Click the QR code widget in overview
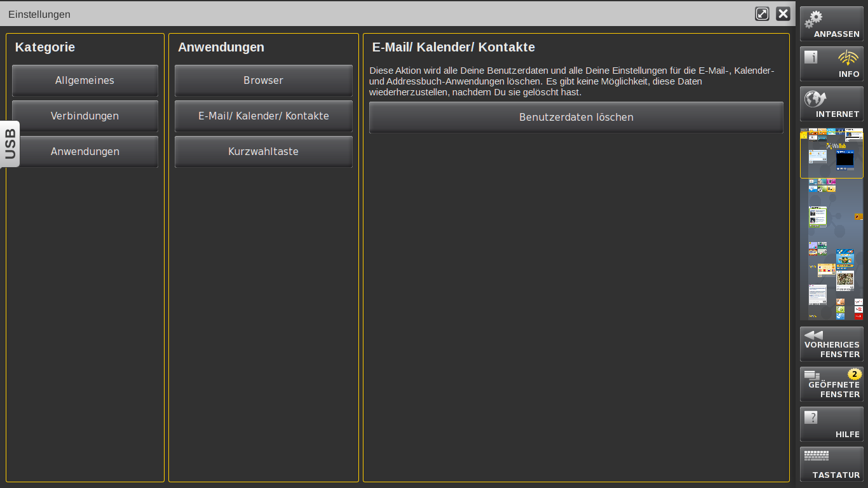 coord(844,279)
